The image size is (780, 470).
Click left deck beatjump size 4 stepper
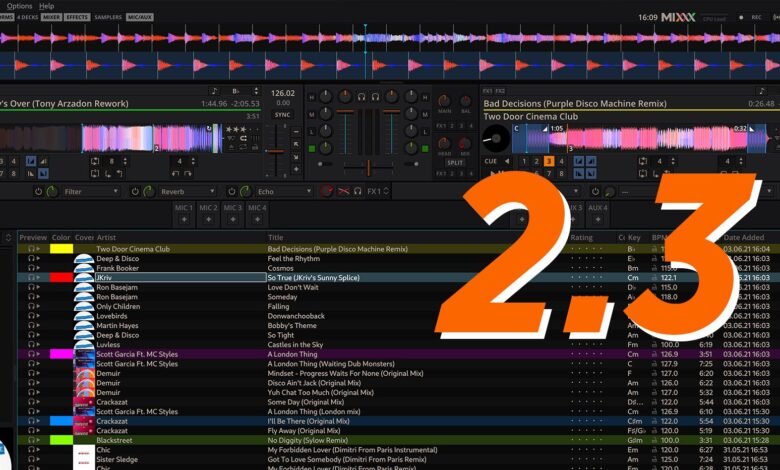pos(193,161)
